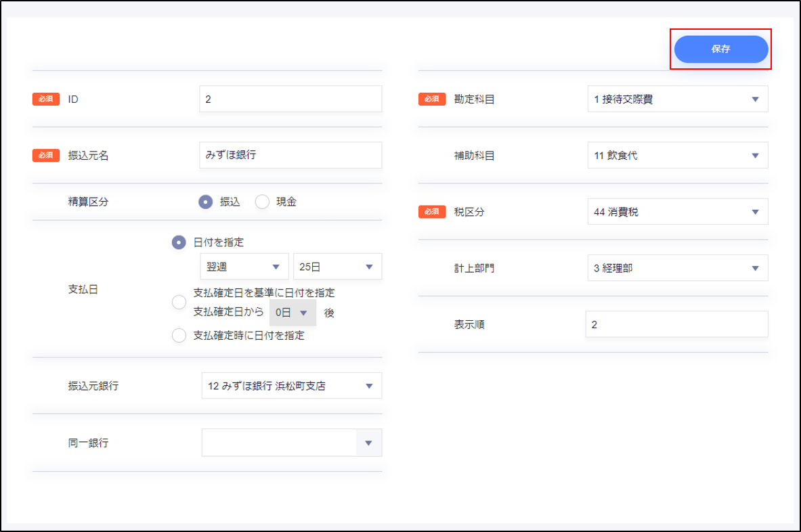Click the 振込元名 text field
Screen dimensions: 801x532
(290, 155)
